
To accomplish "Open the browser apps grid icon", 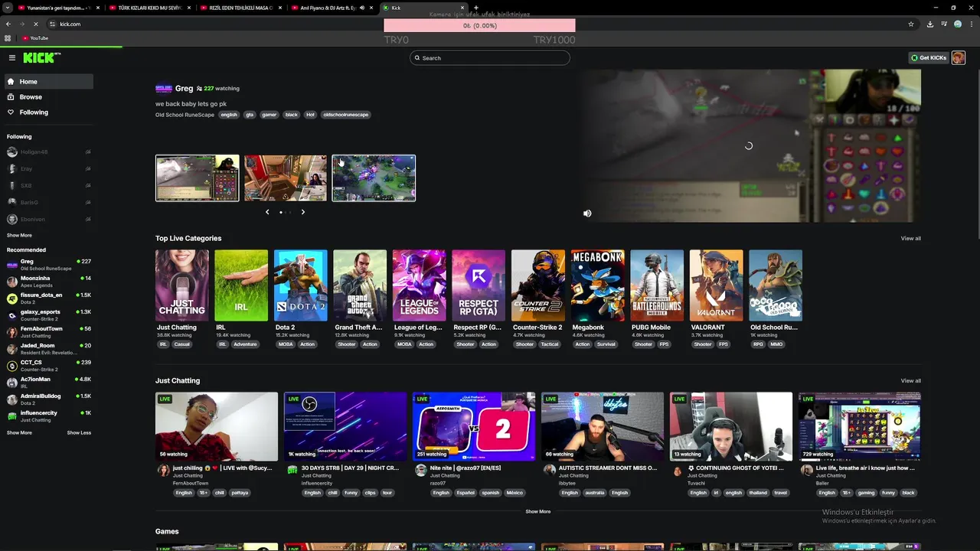I will click(8, 38).
